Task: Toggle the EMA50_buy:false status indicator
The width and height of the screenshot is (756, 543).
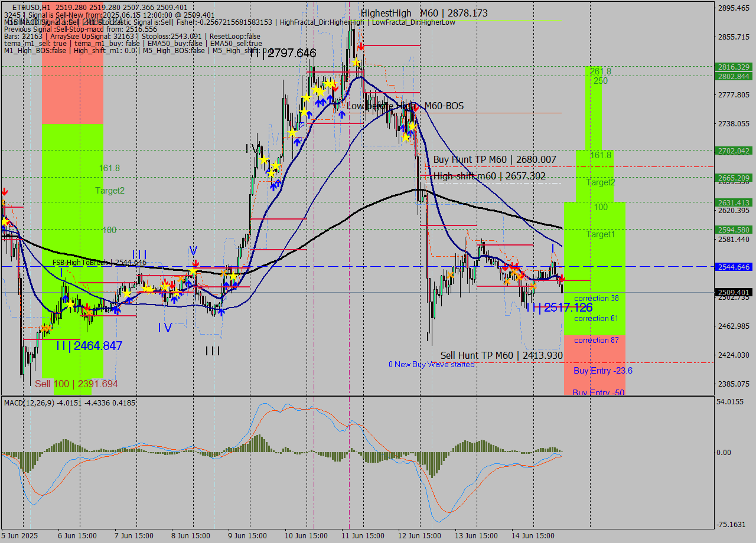Action: click(174, 43)
